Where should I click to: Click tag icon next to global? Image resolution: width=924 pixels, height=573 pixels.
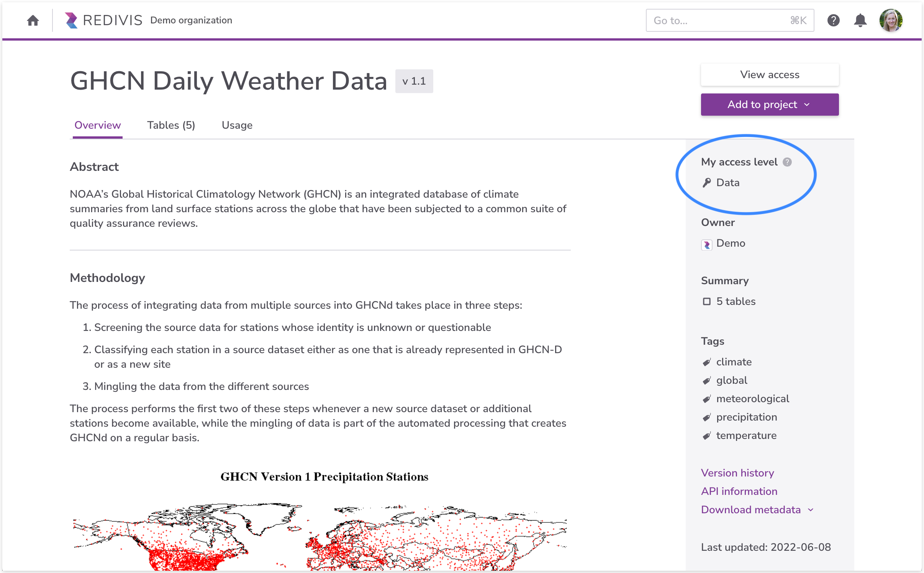click(706, 380)
